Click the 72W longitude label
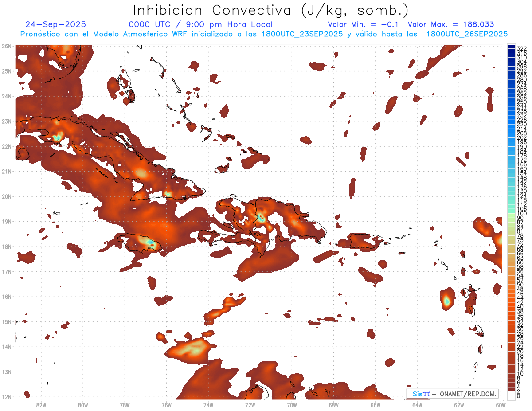This screenshot has width=532, height=411. [250, 405]
